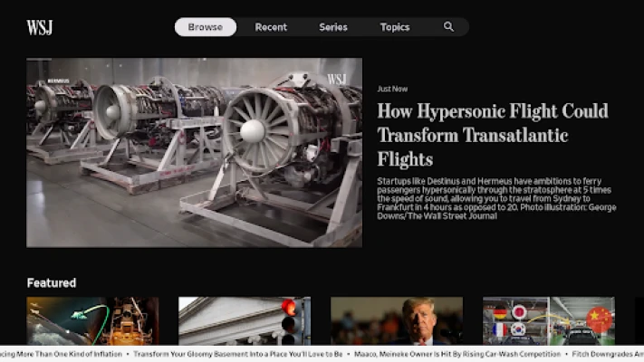Screen dimensions: 644x362
Task: Switch to the Recent tab
Action: point(271,27)
